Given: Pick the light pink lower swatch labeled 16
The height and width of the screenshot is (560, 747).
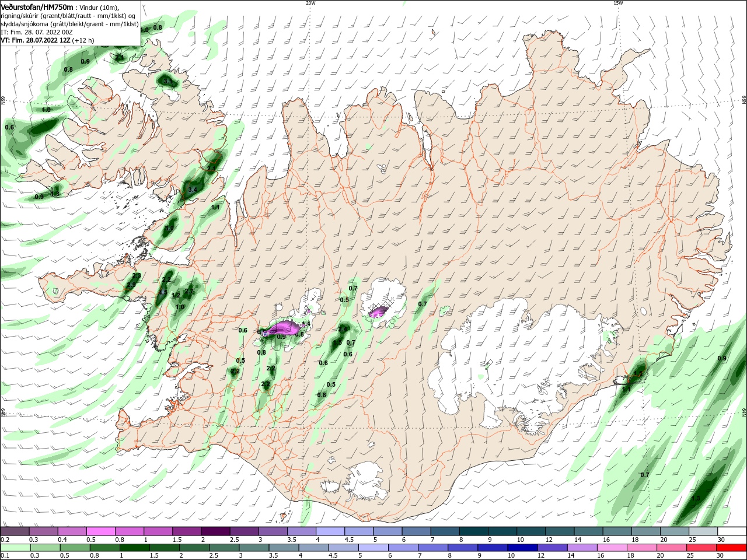Looking at the screenshot, I should (x=612, y=548).
